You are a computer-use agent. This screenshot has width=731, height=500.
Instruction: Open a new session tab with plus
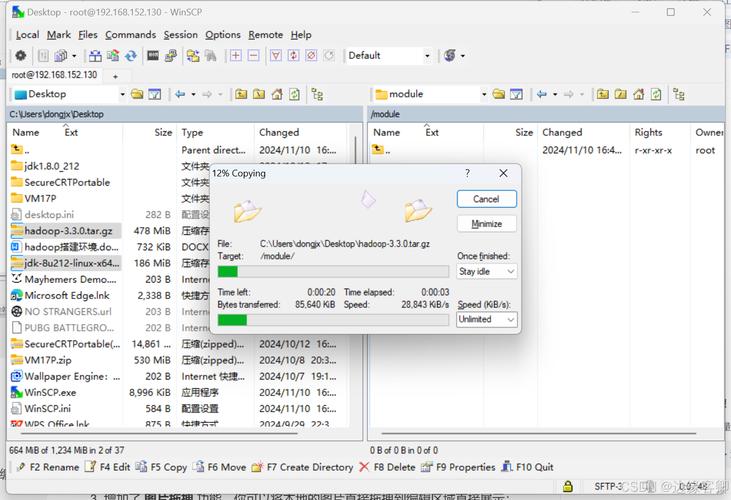click(115, 76)
